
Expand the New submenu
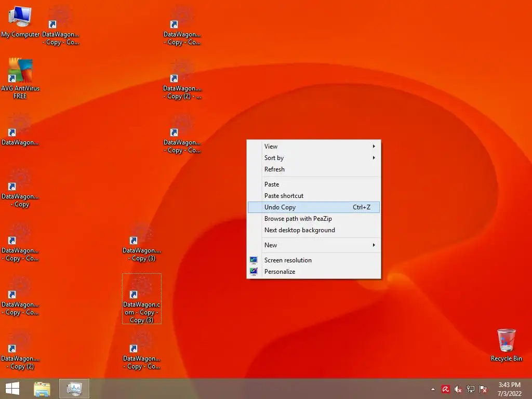pyautogui.click(x=313, y=245)
